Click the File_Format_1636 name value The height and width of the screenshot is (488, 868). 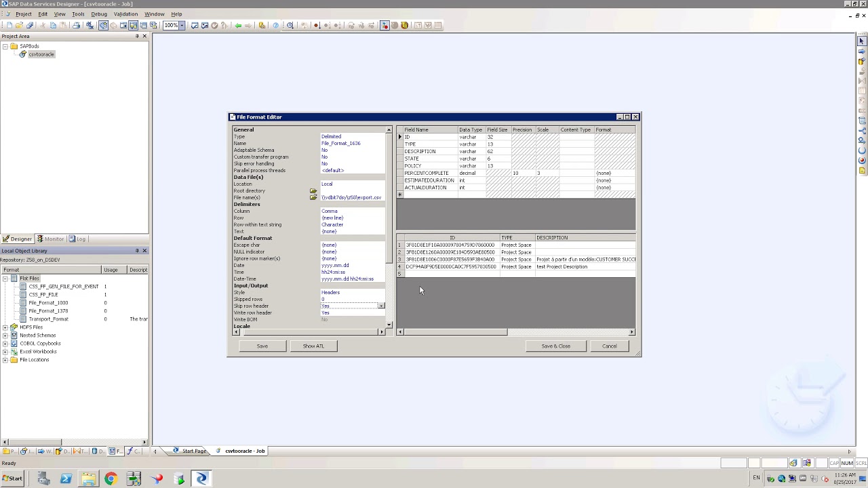point(341,143)
